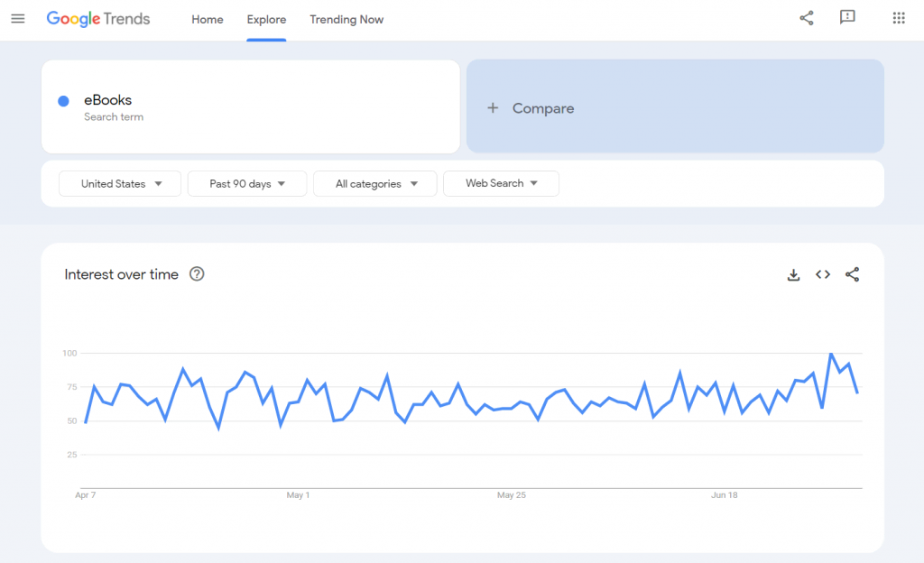924x563 pixels.
Task: Click the blue eBooks color dot
Action: pyautogui.click(x=64, y=101)
